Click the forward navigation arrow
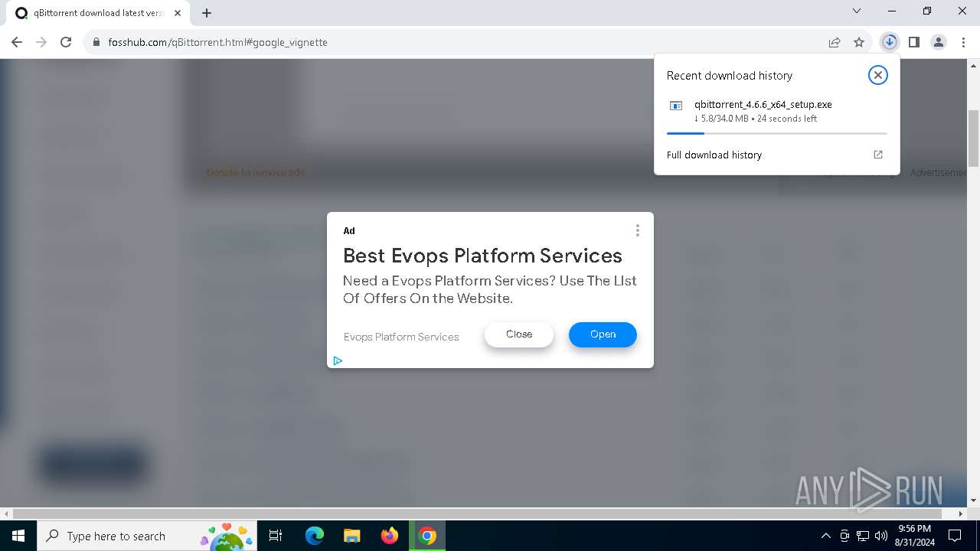The width and height of the screenshot is (980, 551). [41, 42]
